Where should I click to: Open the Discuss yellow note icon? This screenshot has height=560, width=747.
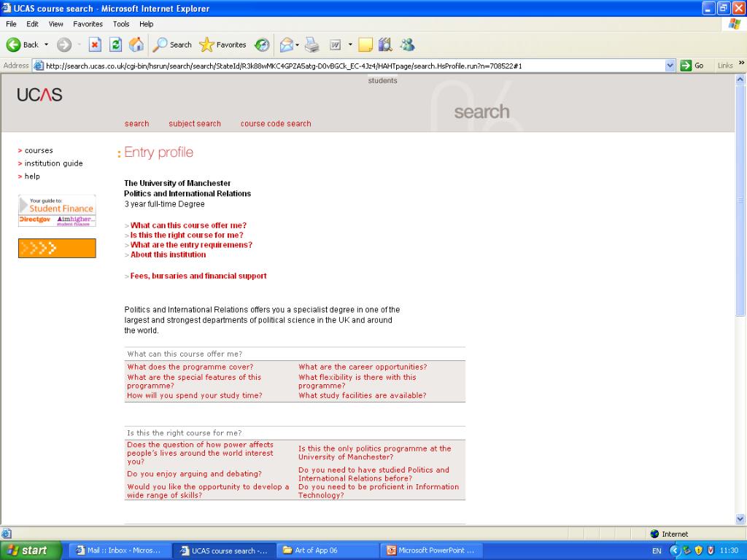pyautogui.click(x=365, y=44)
